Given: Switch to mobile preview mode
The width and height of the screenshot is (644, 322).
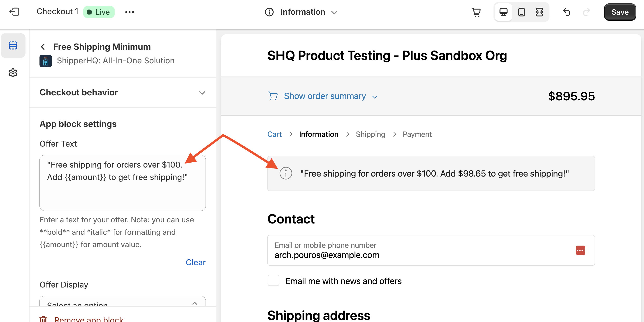Looking at the screenshot, I should pos(521,12).
